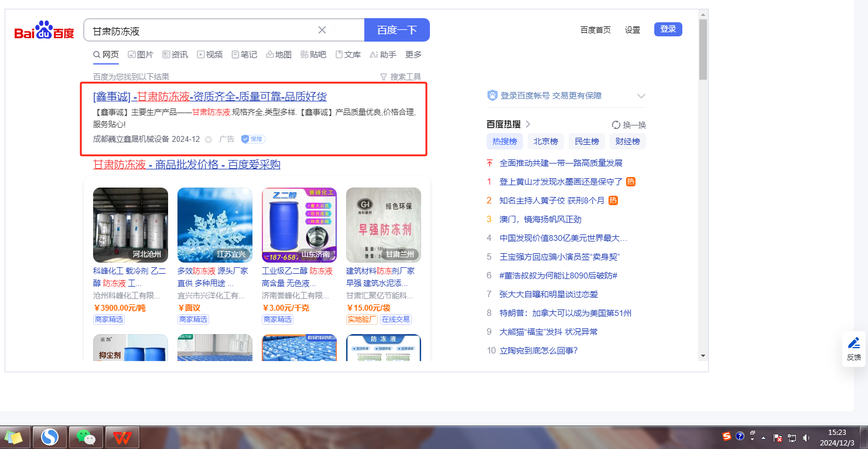Click the 百度一下 search button

(397, 30)
